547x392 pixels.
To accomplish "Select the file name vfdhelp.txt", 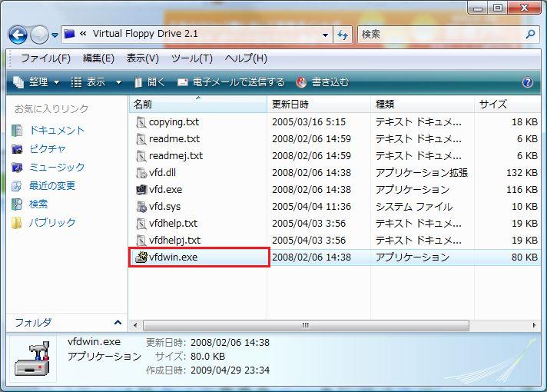I will pos(173,224).
